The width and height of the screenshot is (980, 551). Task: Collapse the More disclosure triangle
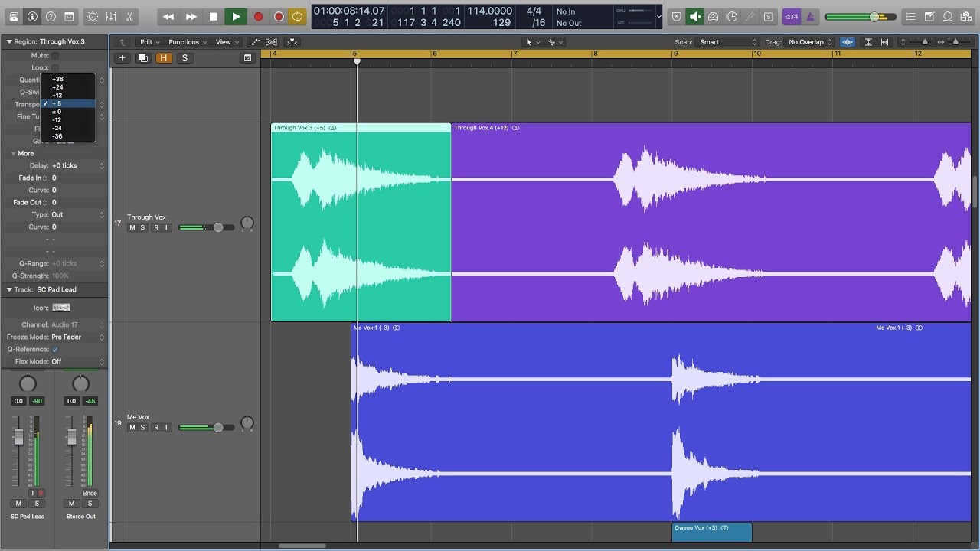[13, 153]
